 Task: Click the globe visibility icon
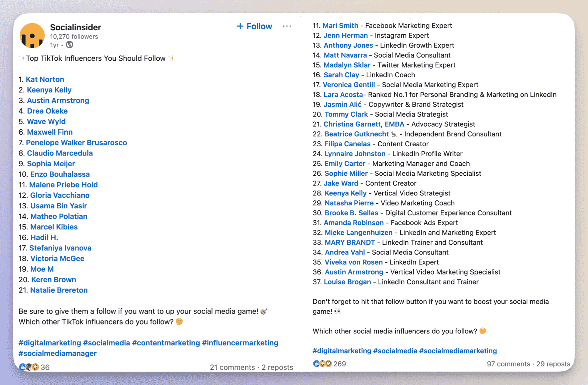click(x=70, y=45)
